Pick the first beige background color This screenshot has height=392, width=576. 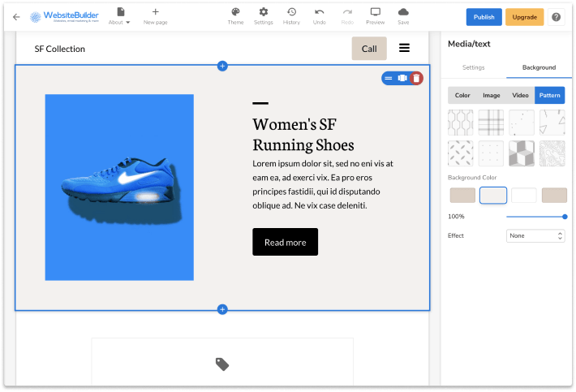tap(462, 195)
